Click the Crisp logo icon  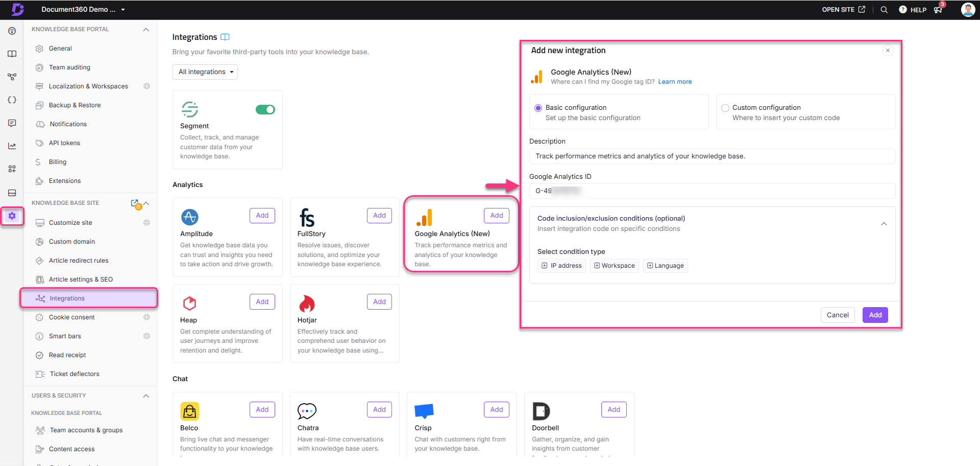[424, 411]
